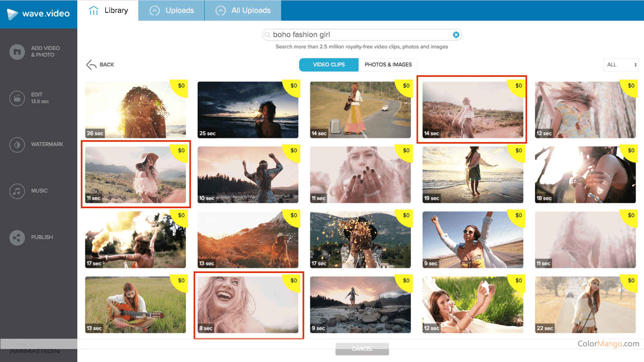Open the Edit clapperboard icon
Viewport: 644px width, 362px height.
17,98
